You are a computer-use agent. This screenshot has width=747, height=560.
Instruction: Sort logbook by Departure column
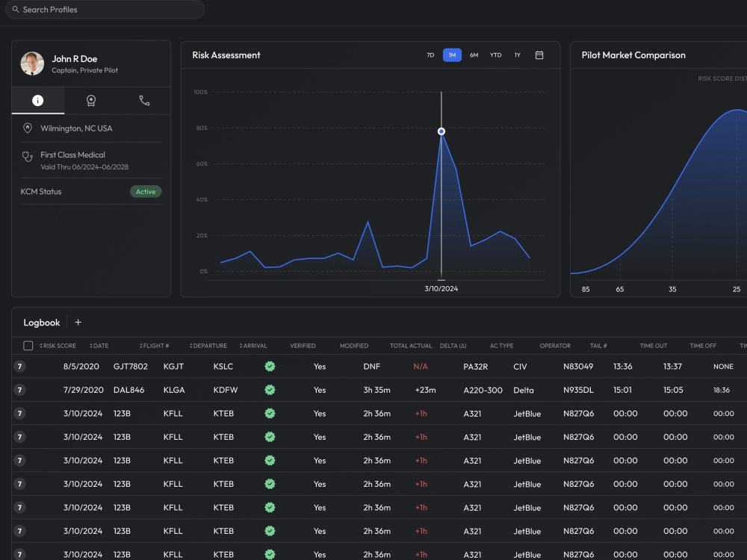click(x=208, y=346)
